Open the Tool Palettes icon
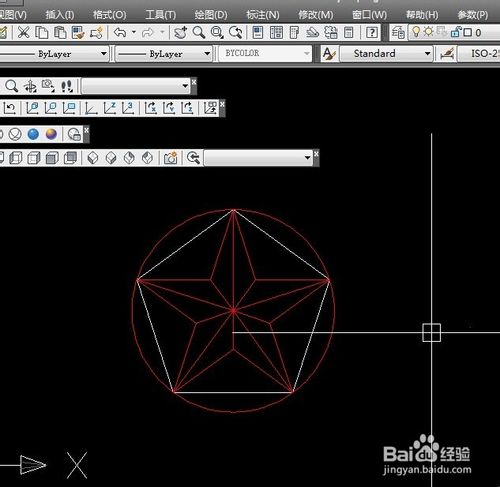 point(294,33)
